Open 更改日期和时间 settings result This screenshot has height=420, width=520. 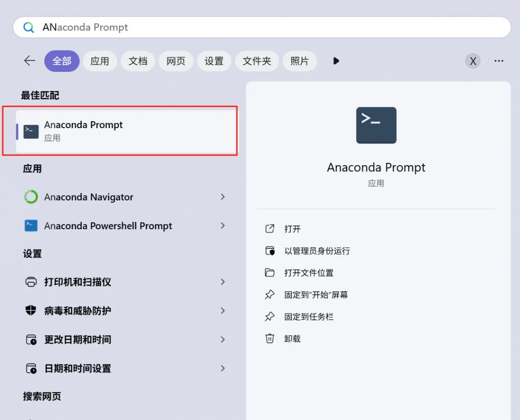pos(78,340)
